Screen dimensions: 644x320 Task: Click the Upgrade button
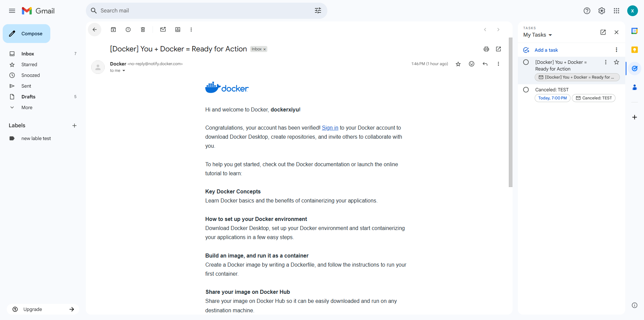(43, 309)
